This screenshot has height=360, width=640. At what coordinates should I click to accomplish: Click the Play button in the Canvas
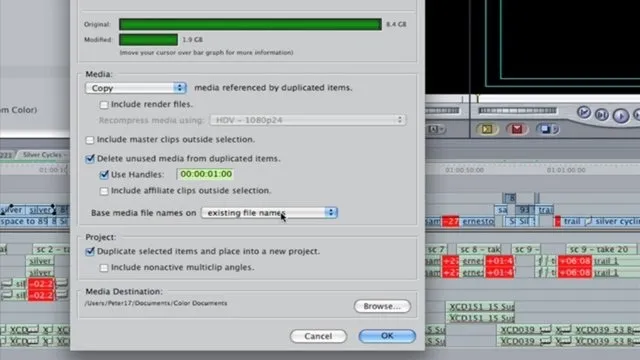coord(621,115)
